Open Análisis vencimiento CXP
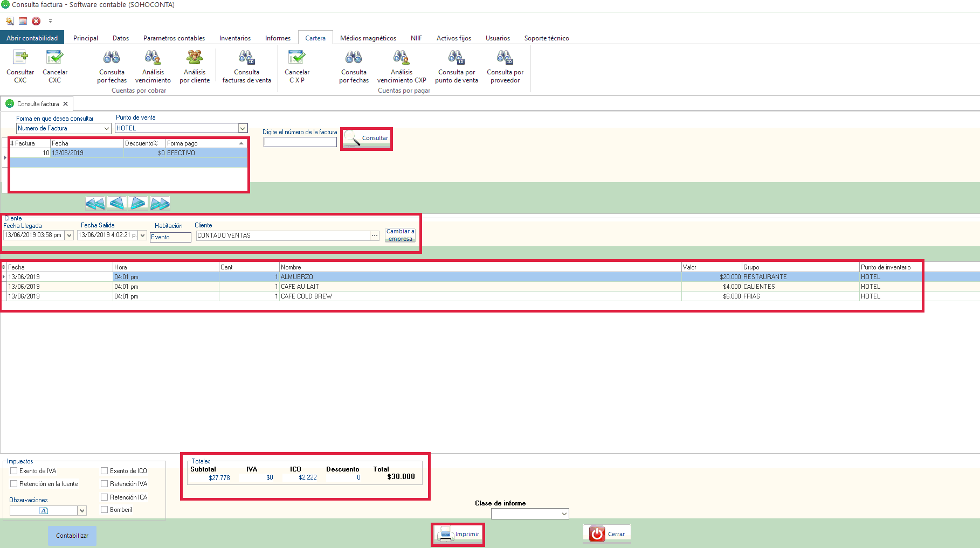The height and width of the screenshot is (548, 980). 401,66
